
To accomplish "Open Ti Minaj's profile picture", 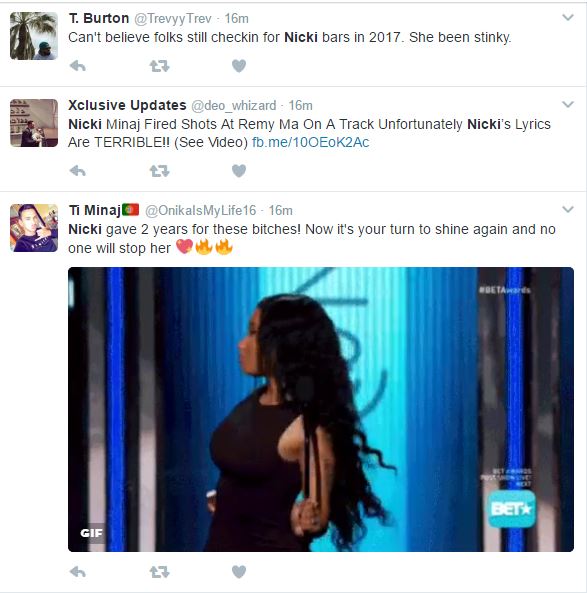I will (x=34, y=228).
